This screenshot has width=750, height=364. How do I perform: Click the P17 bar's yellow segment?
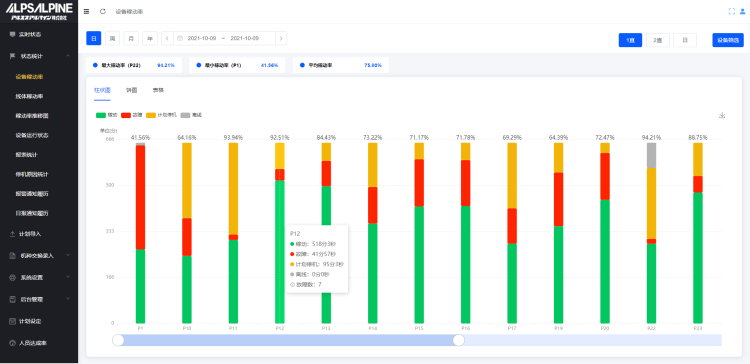click(x=512, y=176)
